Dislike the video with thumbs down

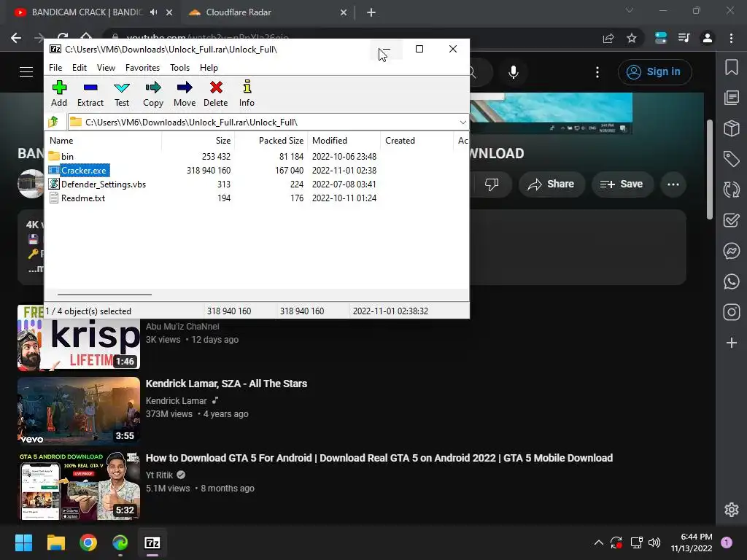[x=492, y=184]
